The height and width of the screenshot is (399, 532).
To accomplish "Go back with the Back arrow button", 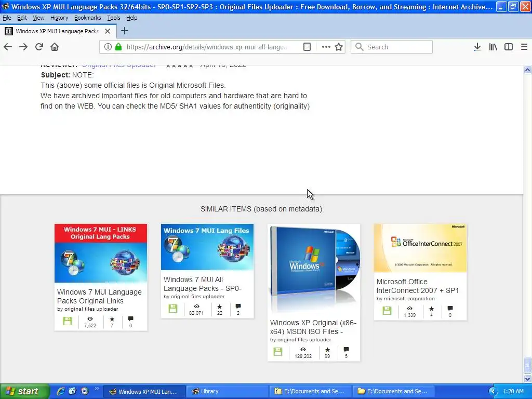I will [x=8, y=47].
